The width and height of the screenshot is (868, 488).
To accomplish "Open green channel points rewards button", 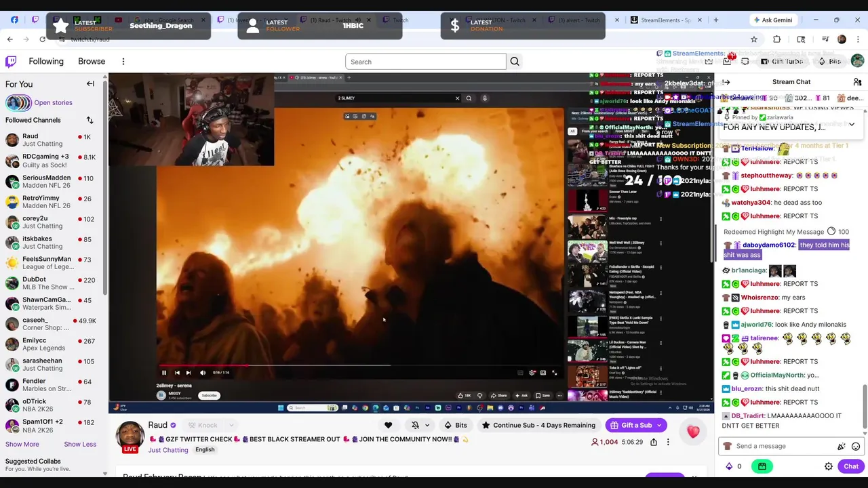I will (762, 466).
